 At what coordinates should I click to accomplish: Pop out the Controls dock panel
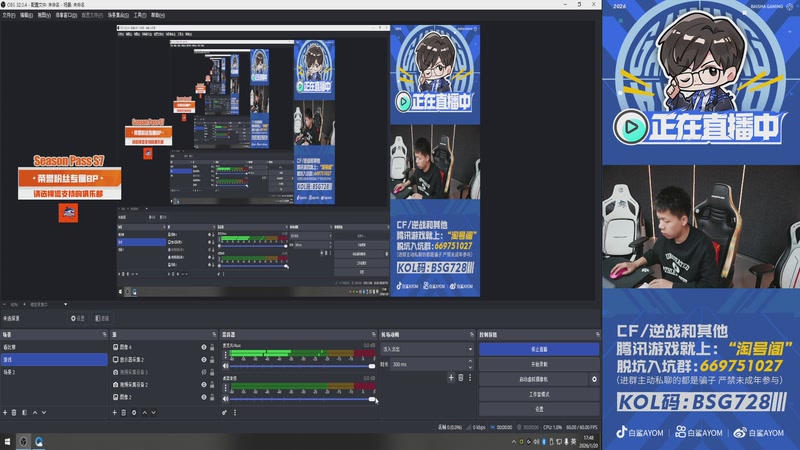coord(598,335)
